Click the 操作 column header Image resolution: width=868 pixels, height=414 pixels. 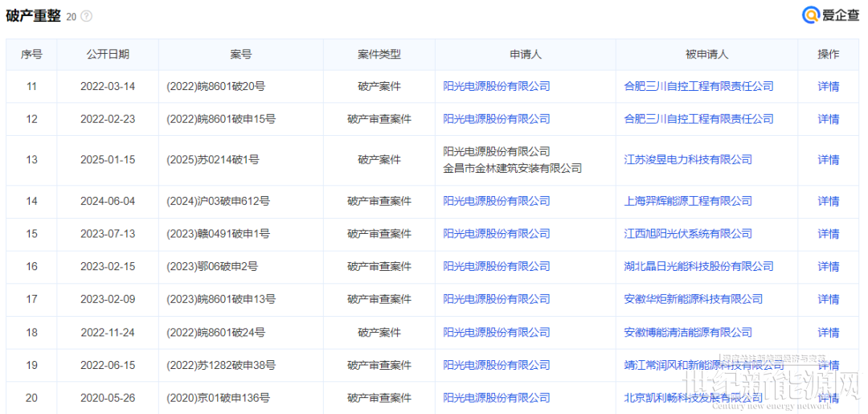[x=828, y=54]
